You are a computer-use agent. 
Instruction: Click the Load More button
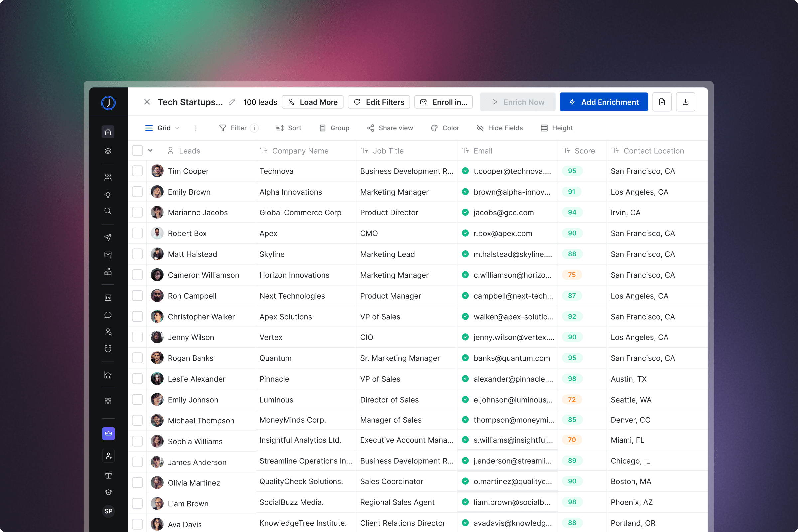pos(313,102)
